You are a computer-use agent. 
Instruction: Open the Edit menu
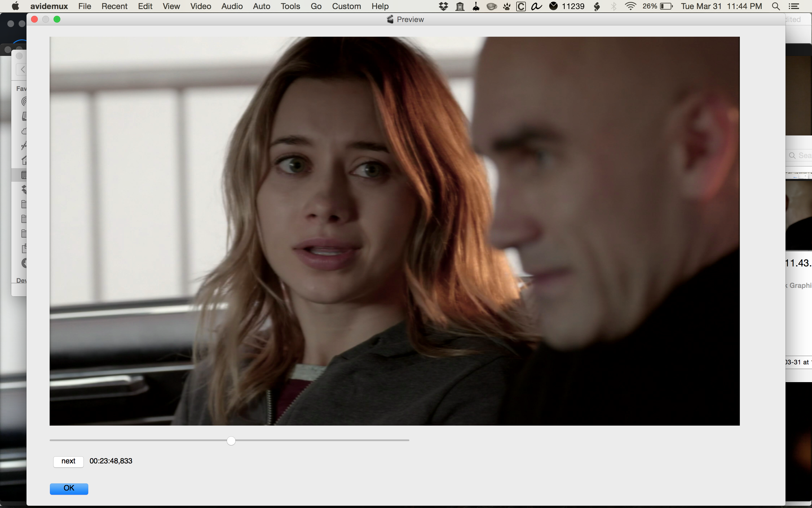[145, 6]
